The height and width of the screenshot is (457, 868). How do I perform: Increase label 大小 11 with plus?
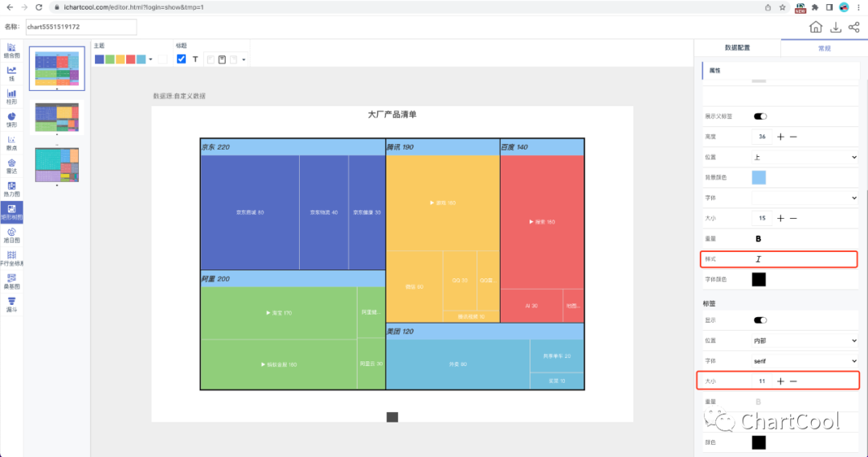(780, 381)
